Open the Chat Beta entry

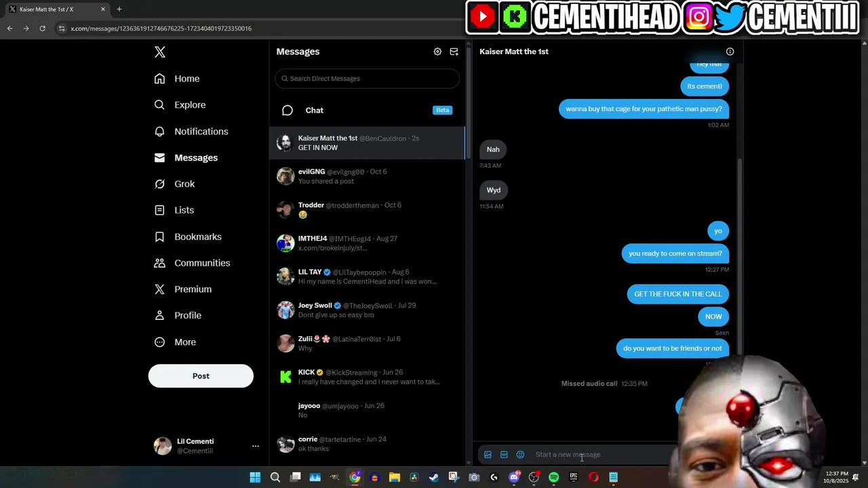click(x=368, y=110)
